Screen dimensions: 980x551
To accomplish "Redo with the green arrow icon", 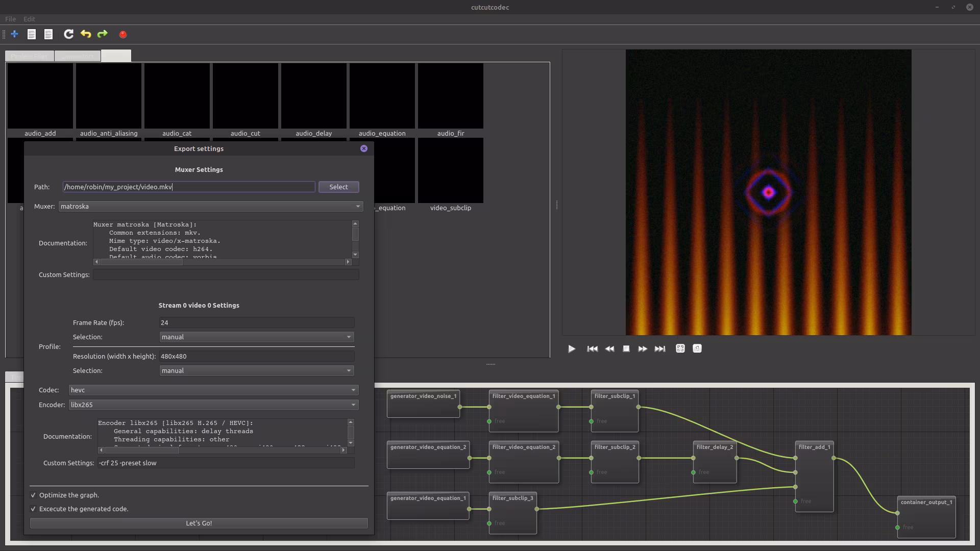I will point(103,34).
